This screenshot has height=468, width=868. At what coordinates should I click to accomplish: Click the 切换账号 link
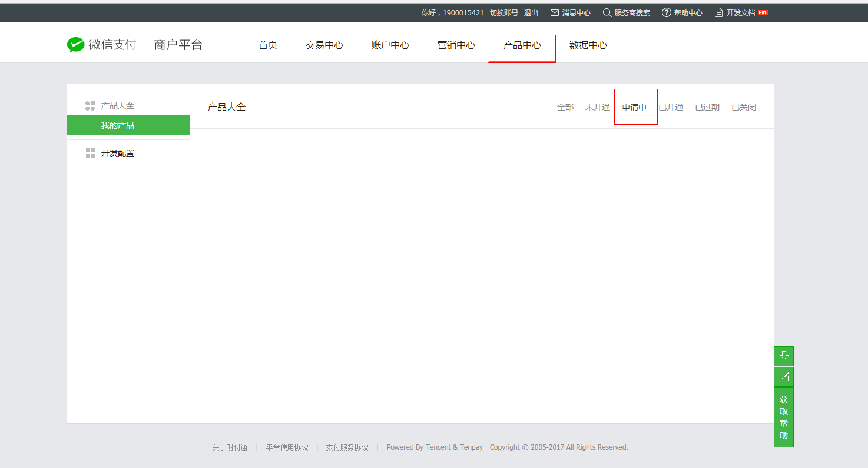click(504, 12)
